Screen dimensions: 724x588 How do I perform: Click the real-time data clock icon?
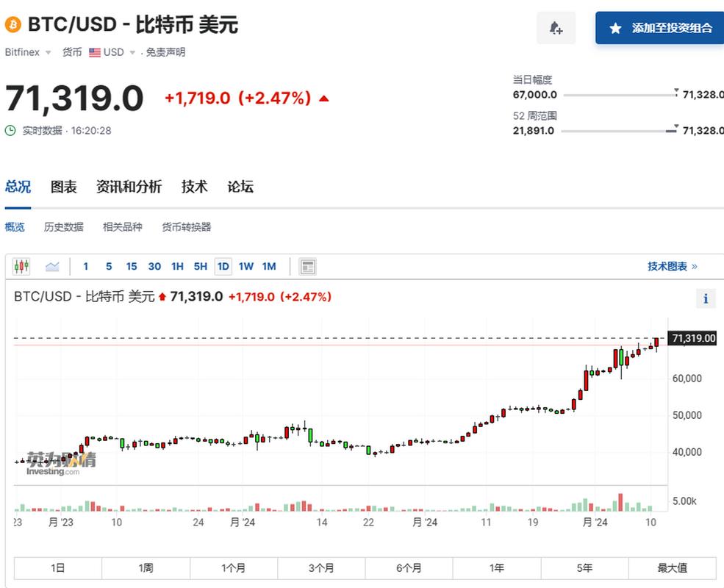point(9,130)
